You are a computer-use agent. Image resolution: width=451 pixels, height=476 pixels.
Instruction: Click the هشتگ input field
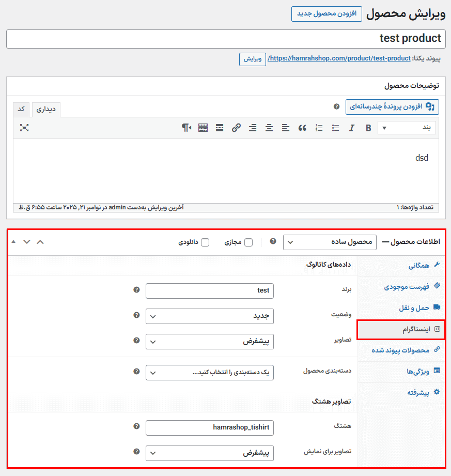pos(210,427)
